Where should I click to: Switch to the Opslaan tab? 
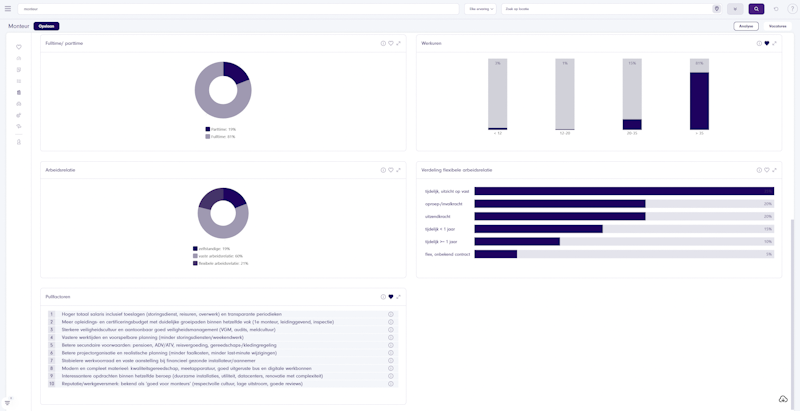(46, 26)
